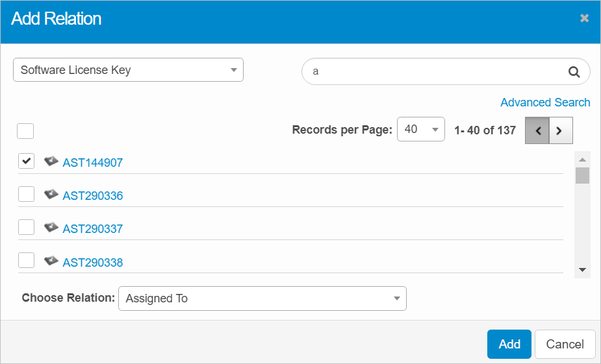Screen dimensions: 601x364
Task: Open the Software License Key dropdown
Action: pos(128,70)
